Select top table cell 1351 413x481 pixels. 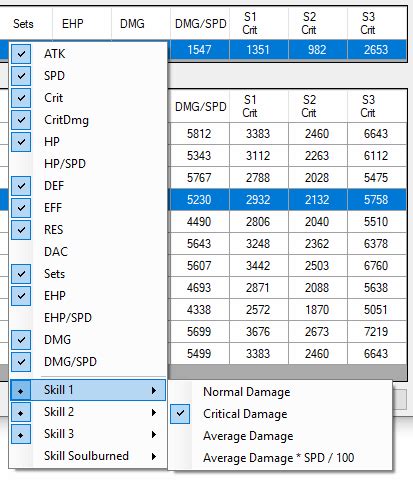[259, 50]
